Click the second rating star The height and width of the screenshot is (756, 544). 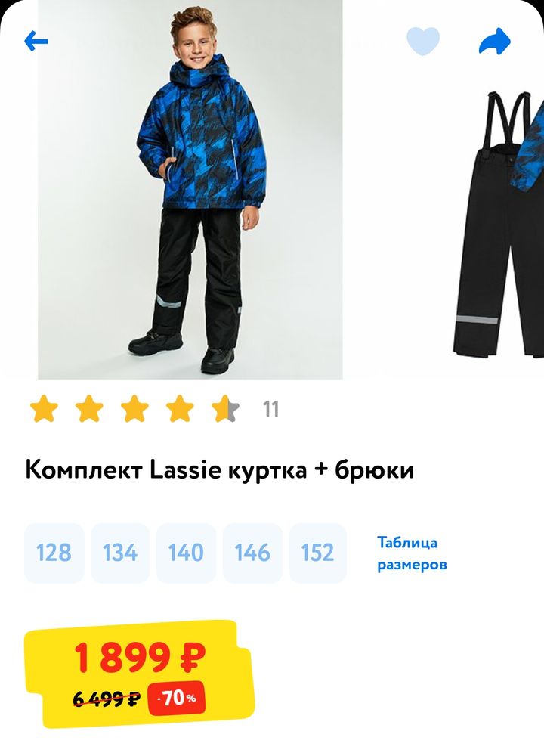pyautogui.click(x=89, y=408)
